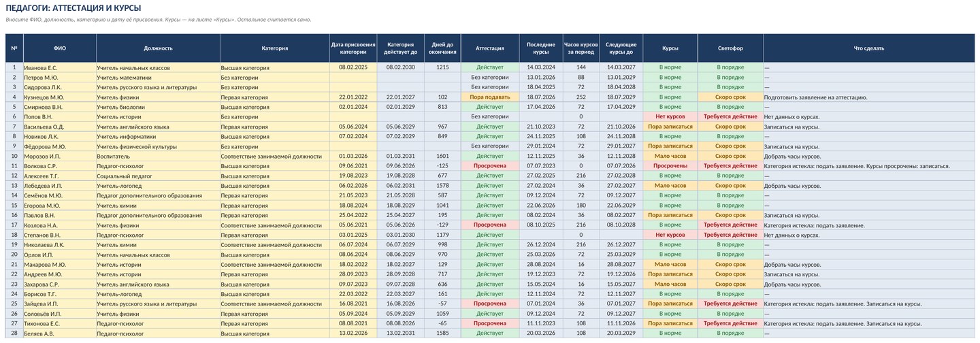
Task: Select the hours value "180" for Егорова
Action: 581,206
